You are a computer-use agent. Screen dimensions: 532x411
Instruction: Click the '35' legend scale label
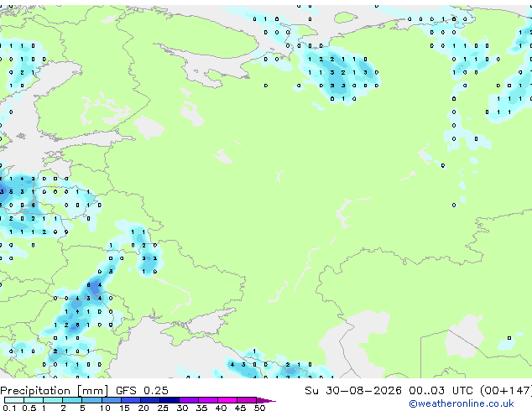point(201,408)
